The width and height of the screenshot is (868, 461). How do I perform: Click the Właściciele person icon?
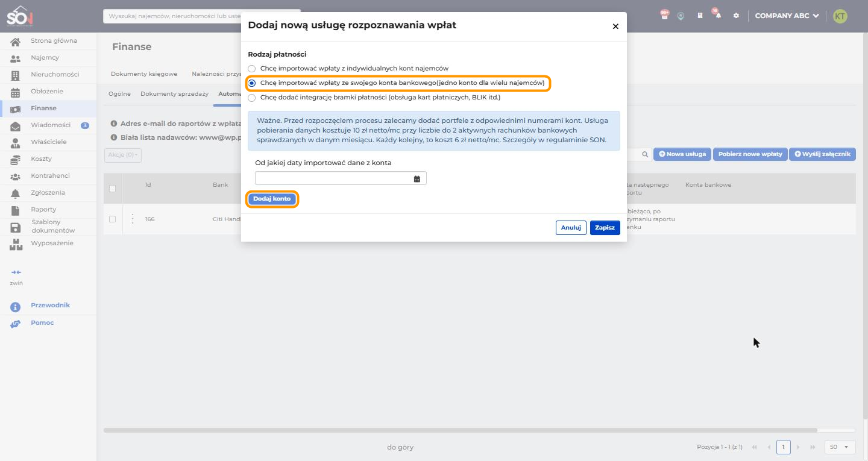(16, 142)
